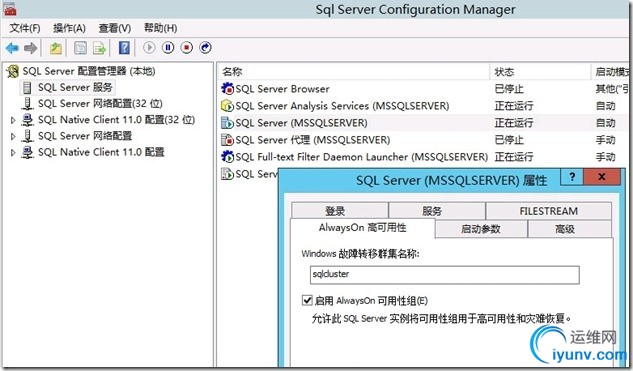Switch to the 启动参数 tab
This screenshot has width=633, height=371.
(481, 229)
